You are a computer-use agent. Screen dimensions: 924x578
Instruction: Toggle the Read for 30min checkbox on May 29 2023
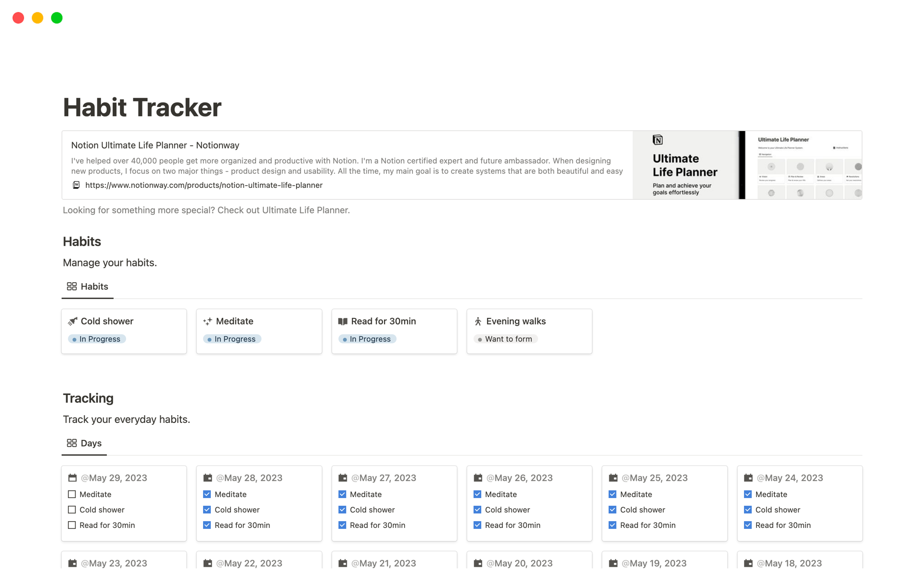pos(72,525)
